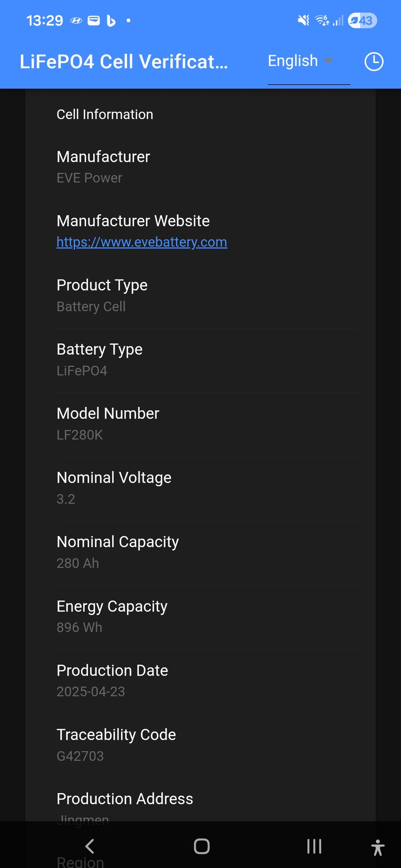The image size is (401, 868).
Task: Tap the Android back navigation arrow
Action: coord(89,846)
